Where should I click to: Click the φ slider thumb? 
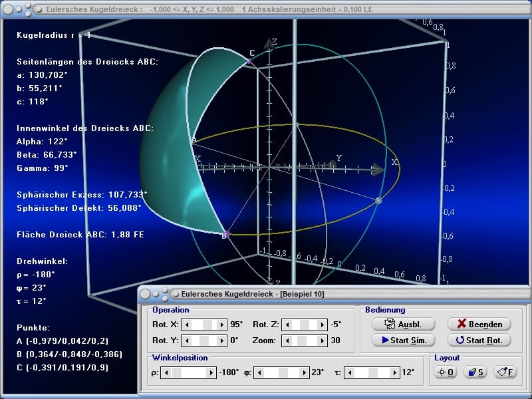pyautogui.click(x=283, y=372)
